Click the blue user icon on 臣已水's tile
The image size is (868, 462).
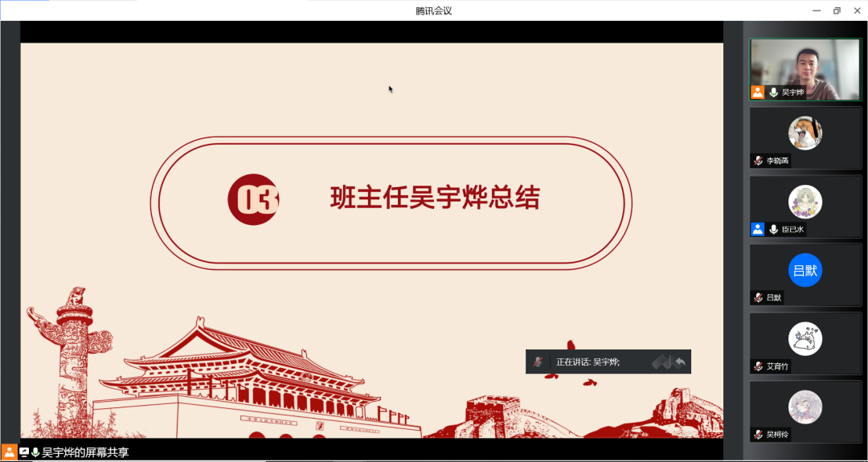757,229
